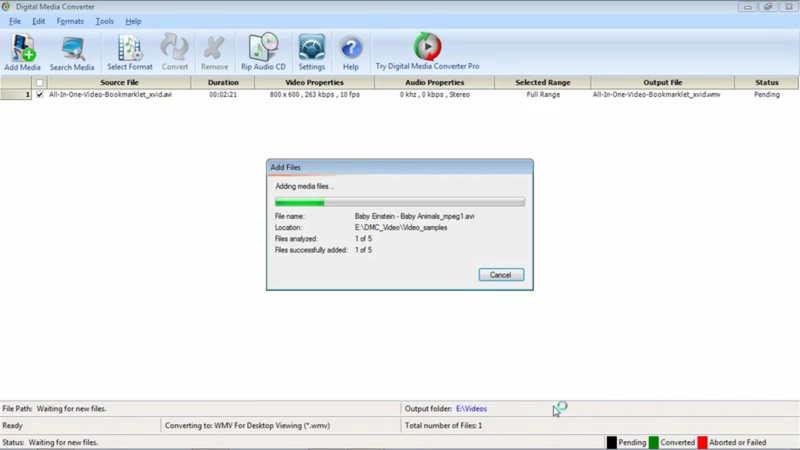Click the duration value 00:02:21
This screenshot has width=800, height=450.
click(x=223, y=94)
